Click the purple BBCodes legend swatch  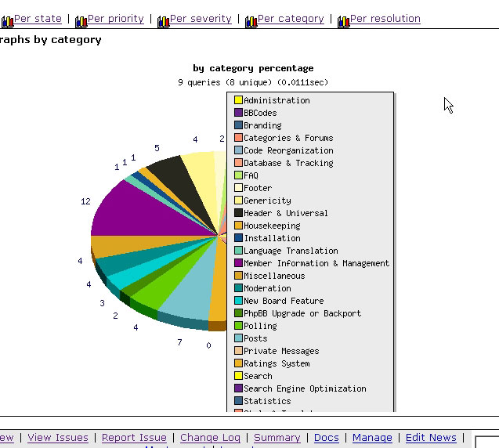point(238,113)
